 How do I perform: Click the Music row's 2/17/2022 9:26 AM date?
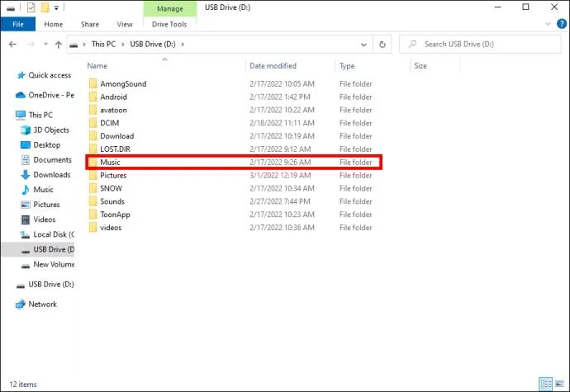point(280,163)
